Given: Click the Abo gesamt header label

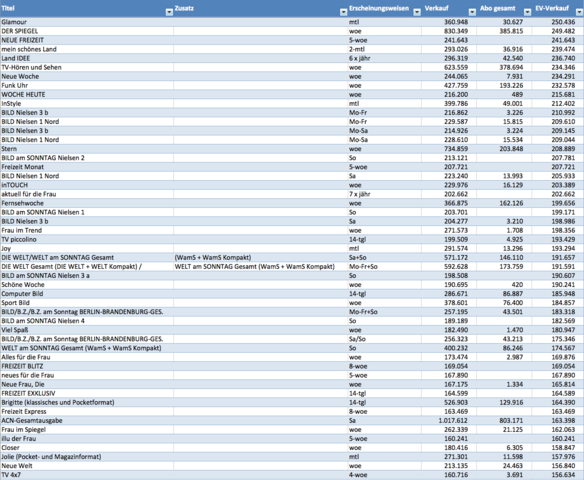Looking at the screenshot, I should (498, 8).
